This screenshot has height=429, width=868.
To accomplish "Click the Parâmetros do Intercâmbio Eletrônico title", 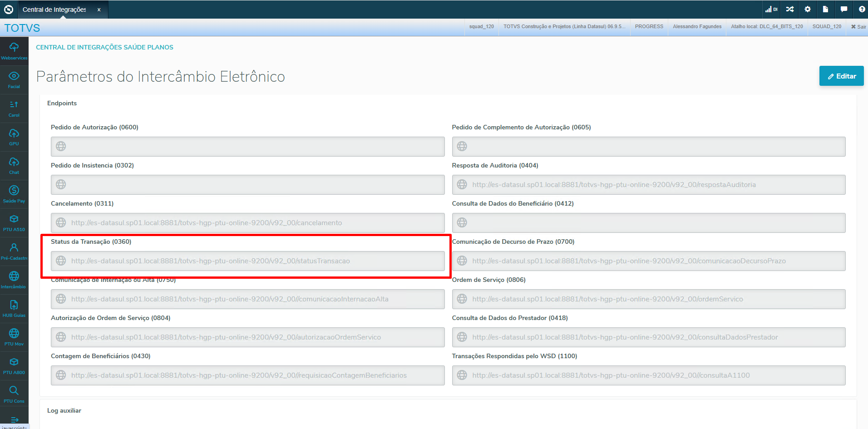I will tap(160, 76).
